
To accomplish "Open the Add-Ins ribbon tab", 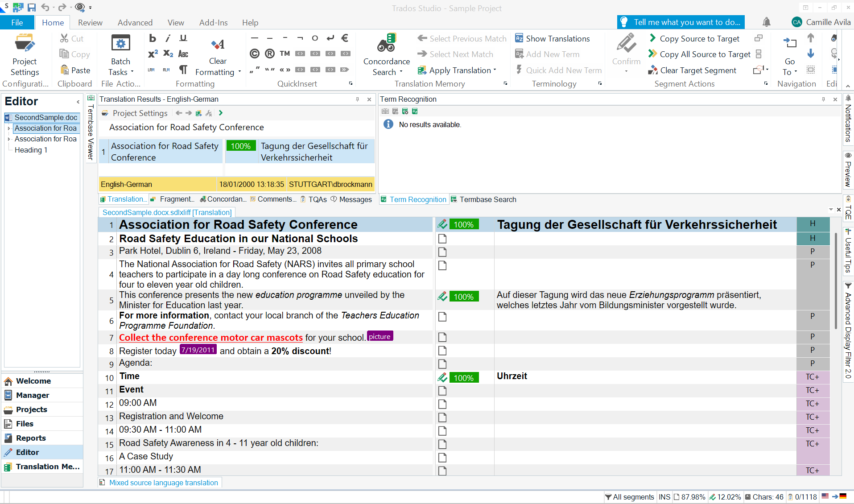I will click(x=213, y=22).
